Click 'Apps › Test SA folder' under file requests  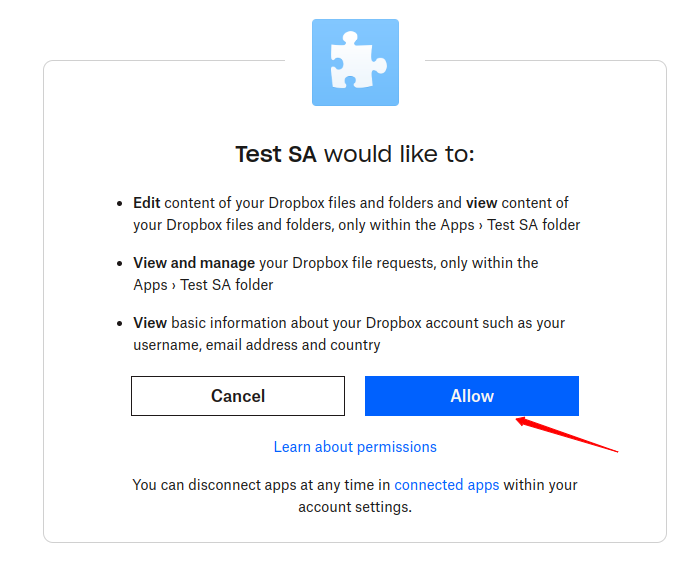[203, 285]
